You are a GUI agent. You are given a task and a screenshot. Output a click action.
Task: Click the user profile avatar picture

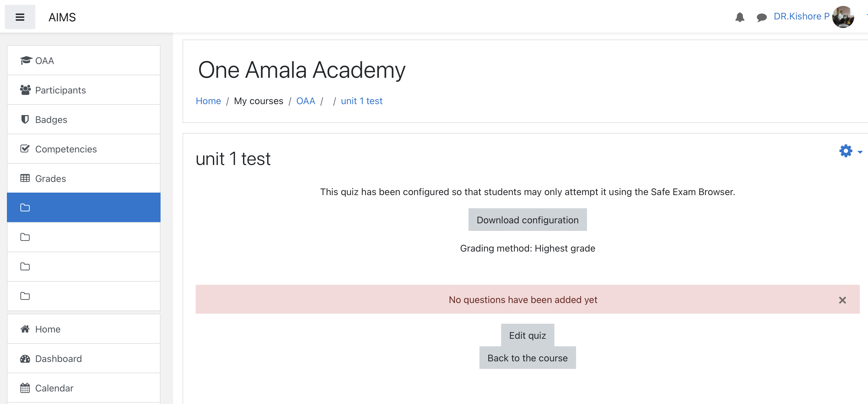click(x=843, y=17)
